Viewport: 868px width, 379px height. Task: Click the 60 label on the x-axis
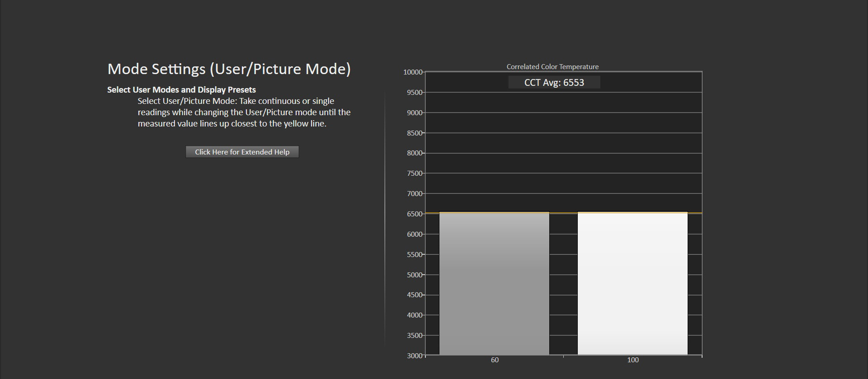point(495,360)
